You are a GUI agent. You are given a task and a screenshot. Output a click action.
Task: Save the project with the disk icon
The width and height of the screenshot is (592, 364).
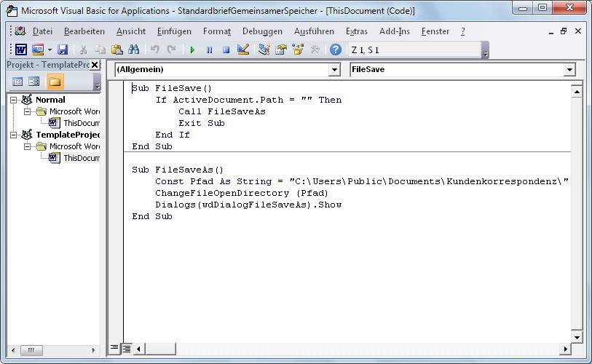click(63, 50)
